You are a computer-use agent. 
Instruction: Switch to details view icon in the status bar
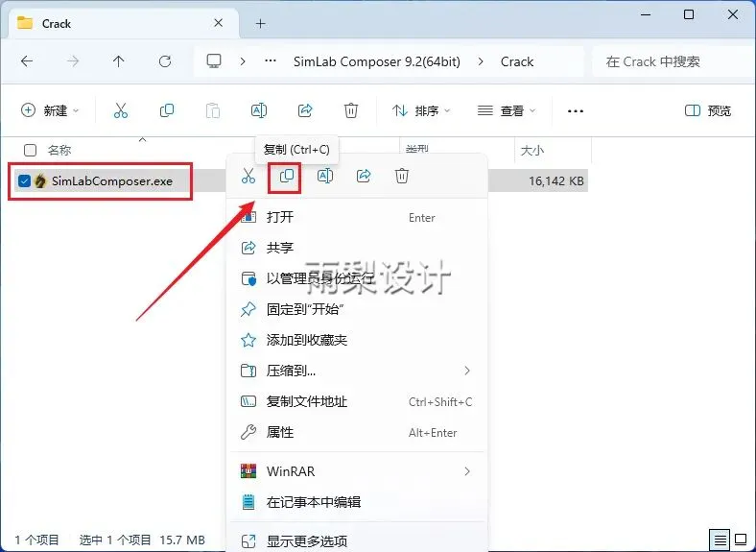720,540
